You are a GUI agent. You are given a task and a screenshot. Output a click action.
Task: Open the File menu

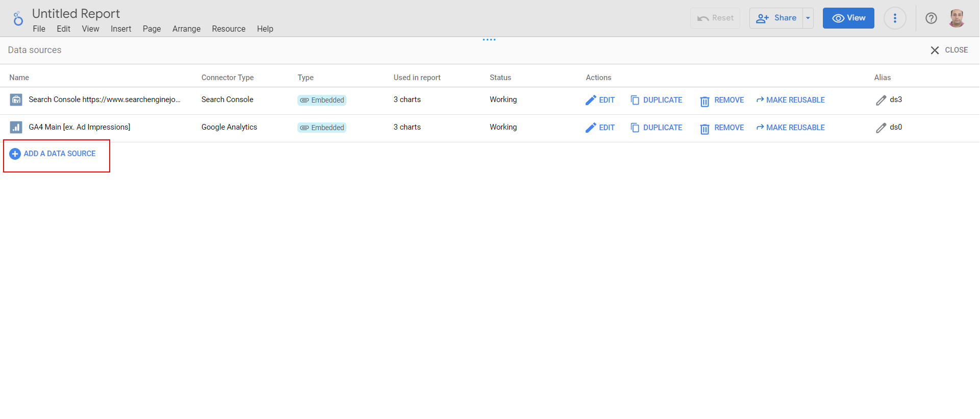[x=39, y=29]
